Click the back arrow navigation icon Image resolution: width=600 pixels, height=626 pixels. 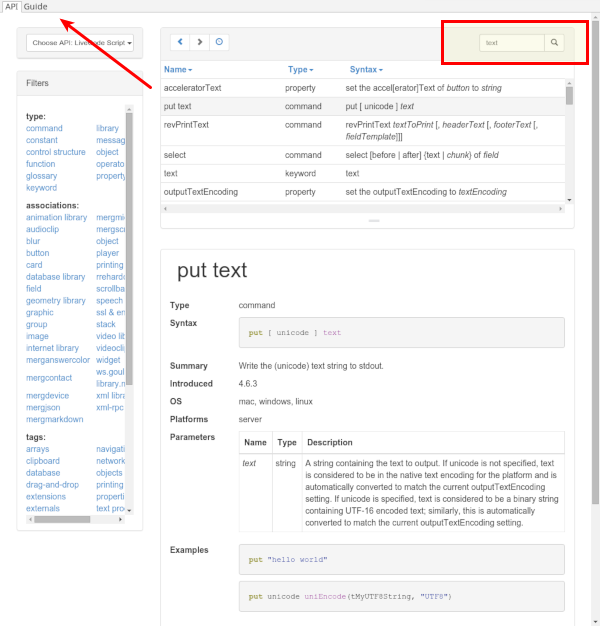point(180,42)
